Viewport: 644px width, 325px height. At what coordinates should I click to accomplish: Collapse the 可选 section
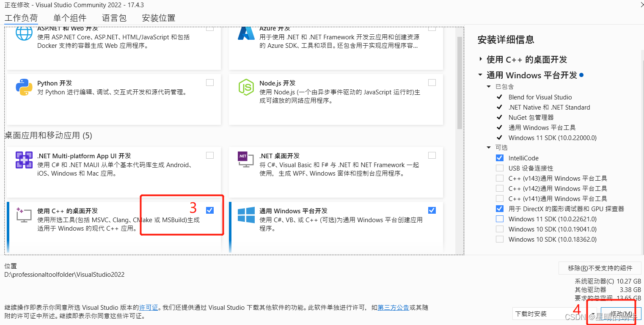(490, 148)
